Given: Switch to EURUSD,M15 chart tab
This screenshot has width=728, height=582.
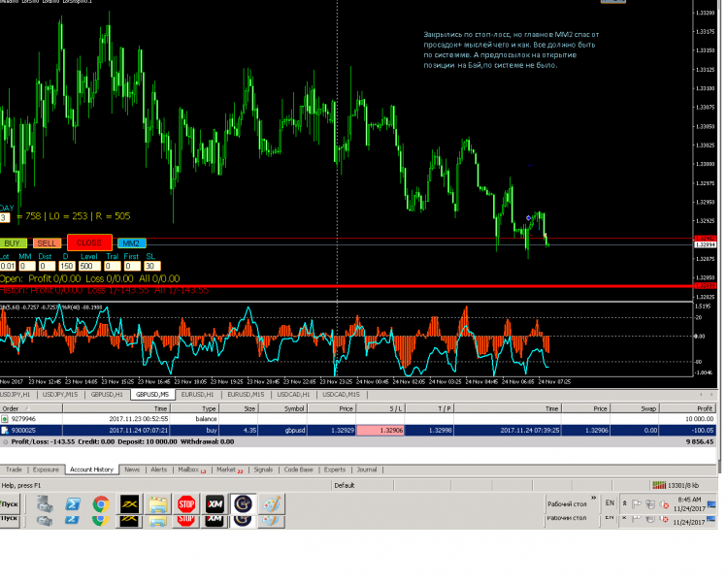Looking at the screenshot, I should tap(246, 395).
